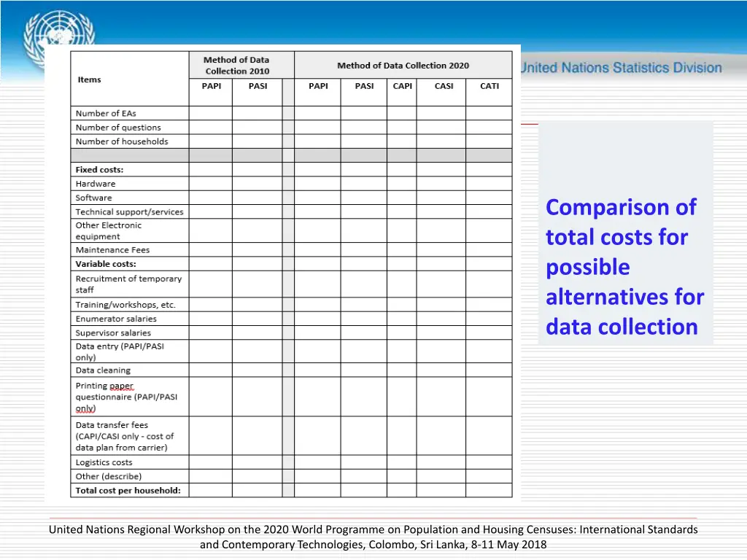
Task: Select the Logistics costs row label
Action: (104, 462)
